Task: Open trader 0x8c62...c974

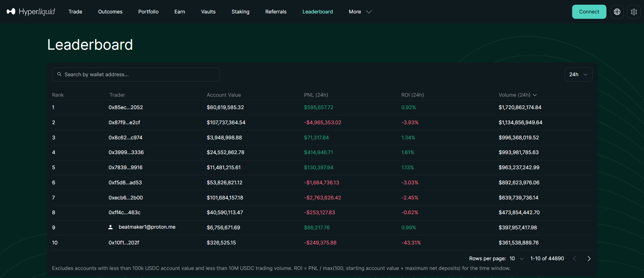Action: pyautogui.click(x=125, y=138)
